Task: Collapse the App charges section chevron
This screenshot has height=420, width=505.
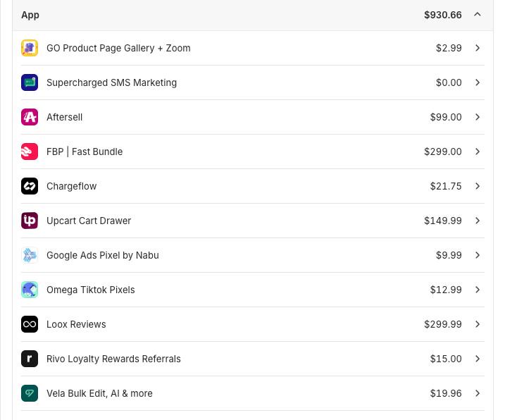Action: pos(478,15)
